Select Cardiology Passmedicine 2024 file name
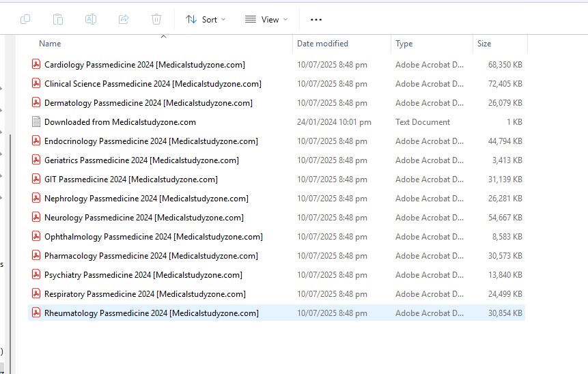The width and height of the screenshot is (588, 374). (x=145, y=65)
